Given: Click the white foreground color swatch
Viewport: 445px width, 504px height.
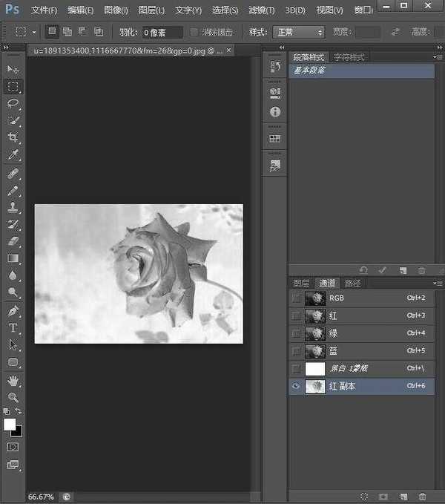Looking at the screenshot, I should 10,425.
